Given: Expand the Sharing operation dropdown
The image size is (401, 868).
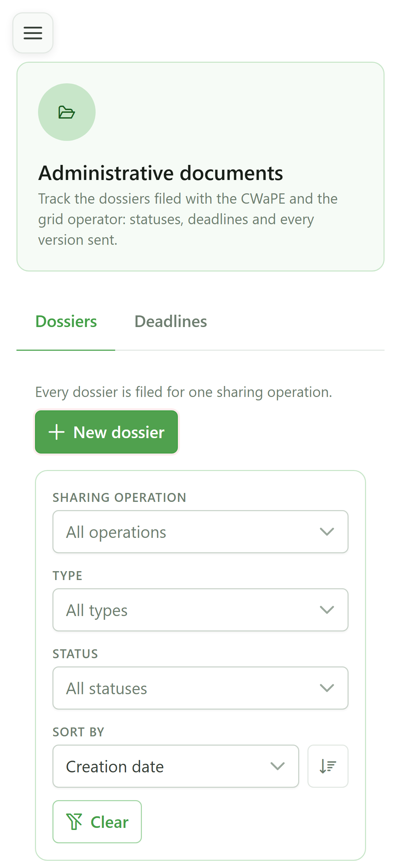Looking at the screenshot, I should [200, 532].
